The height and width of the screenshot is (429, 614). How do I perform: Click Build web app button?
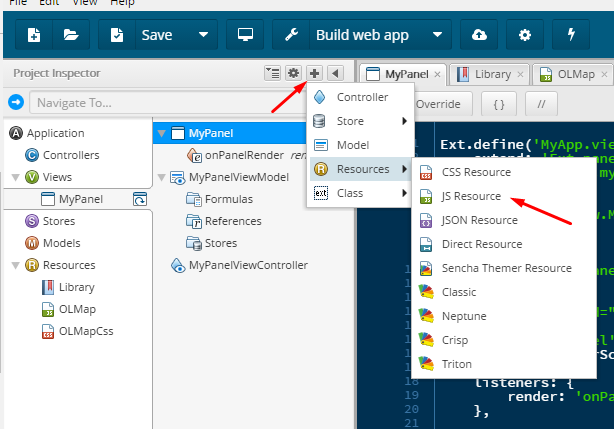click(362, 35)
